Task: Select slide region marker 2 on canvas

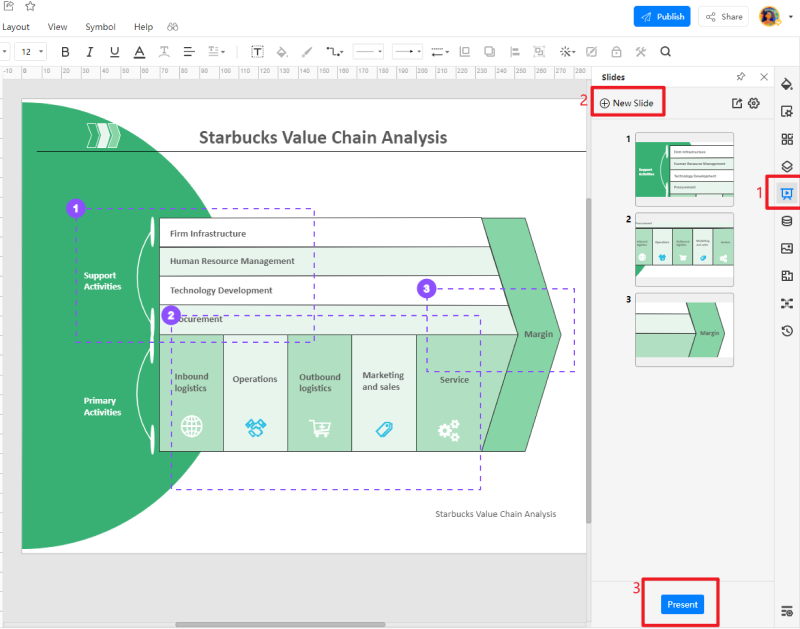Action: click(x=171, y=315)
